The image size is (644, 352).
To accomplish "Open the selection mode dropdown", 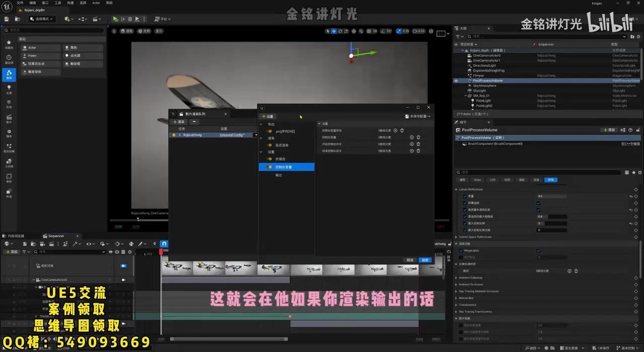I will click(x=42, y=19).
